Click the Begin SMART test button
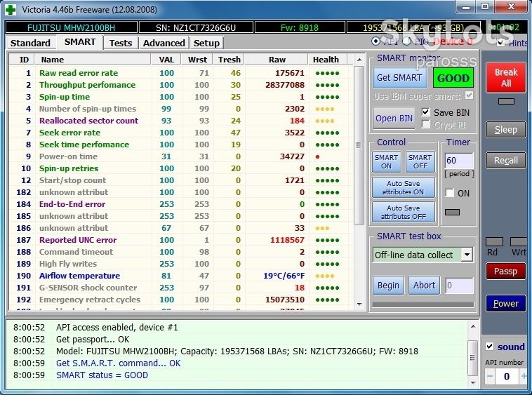This screenshot has height=395, width=532. 389,286
